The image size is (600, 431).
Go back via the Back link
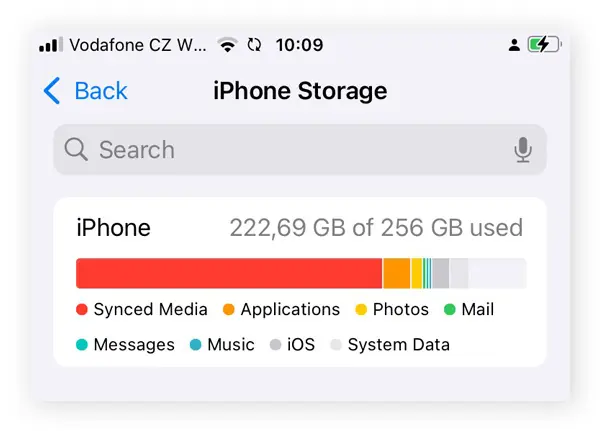101,91
